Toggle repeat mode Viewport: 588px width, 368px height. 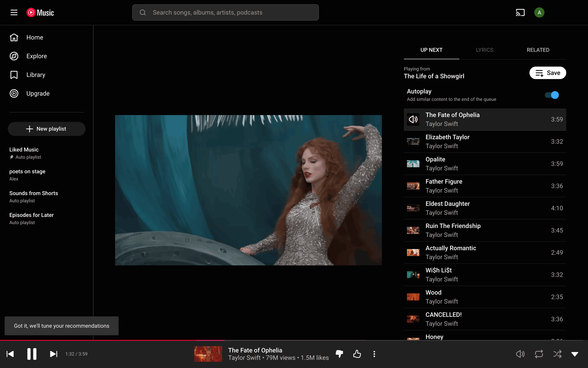coord(539,354)
